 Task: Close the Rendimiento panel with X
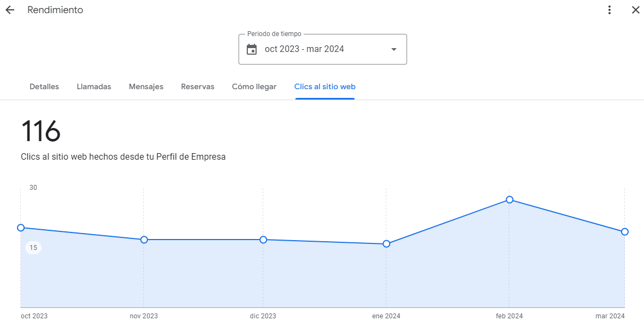click(635, 10)
